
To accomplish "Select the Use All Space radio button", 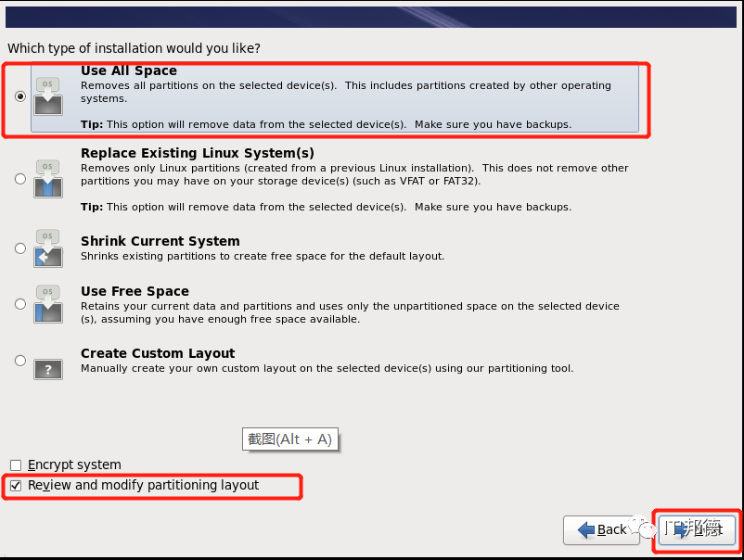I will [x=19, y=96].
